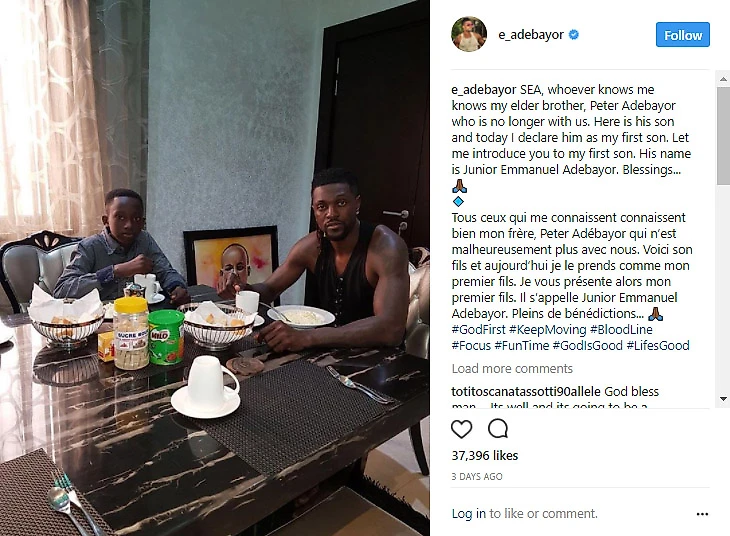Click the heart like icon
Image resolution: width=730 pixels, height=536 pixels.
tap(461, 429)
